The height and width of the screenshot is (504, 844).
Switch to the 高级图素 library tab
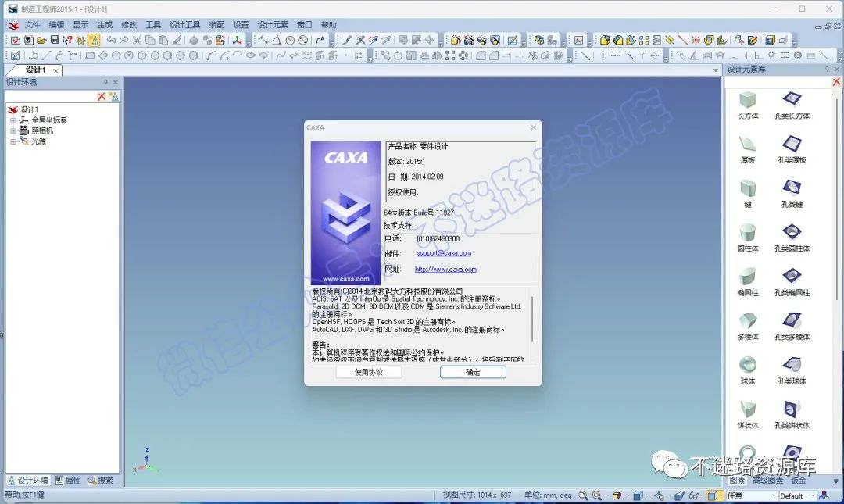[767, 481]
